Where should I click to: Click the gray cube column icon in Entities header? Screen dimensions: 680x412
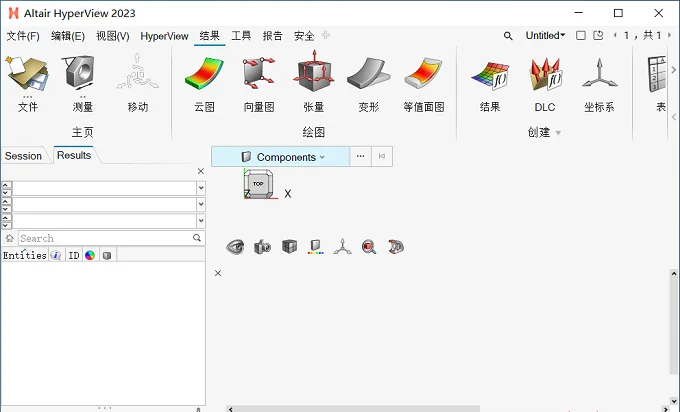[107, 255]
